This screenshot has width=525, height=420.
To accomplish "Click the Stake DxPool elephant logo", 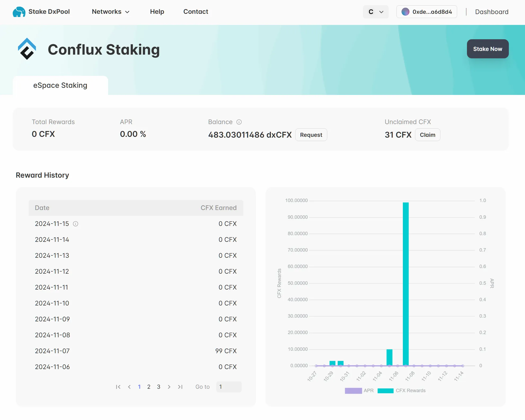I will pyautogui.click(x=19, y=12).
